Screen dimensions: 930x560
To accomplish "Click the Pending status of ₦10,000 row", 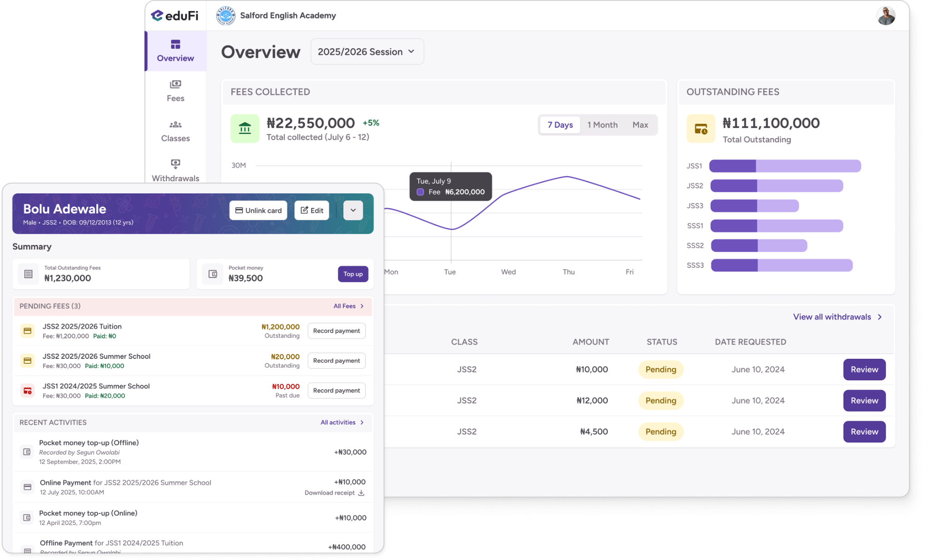I will (661, 370).
